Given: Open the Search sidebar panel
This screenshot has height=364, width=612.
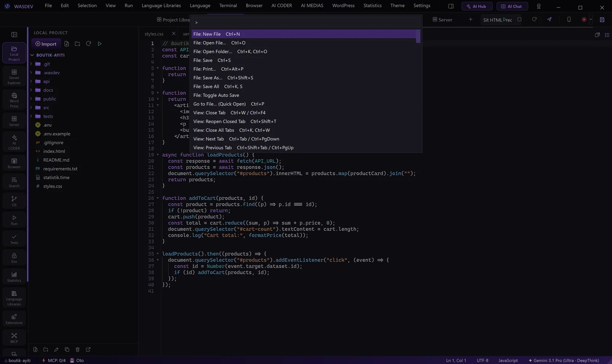Looking at the screenshot, I should 14,182.
